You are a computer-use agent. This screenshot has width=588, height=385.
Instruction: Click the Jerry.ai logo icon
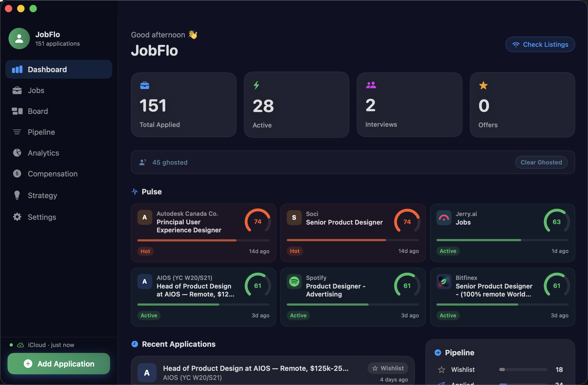coord(444,218)
